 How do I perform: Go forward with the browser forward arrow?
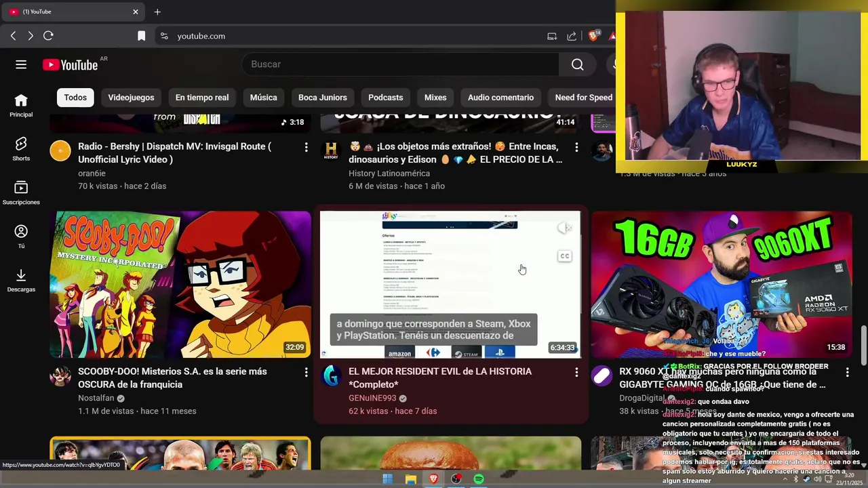[31, 36]
